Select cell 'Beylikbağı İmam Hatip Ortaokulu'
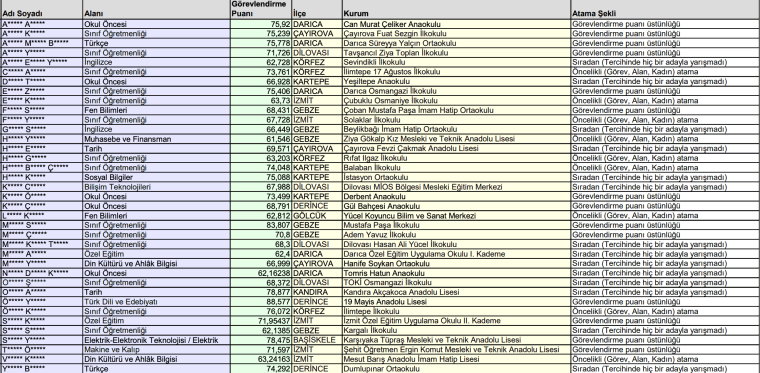Screen dimensions: 760x373 (456, 130)
